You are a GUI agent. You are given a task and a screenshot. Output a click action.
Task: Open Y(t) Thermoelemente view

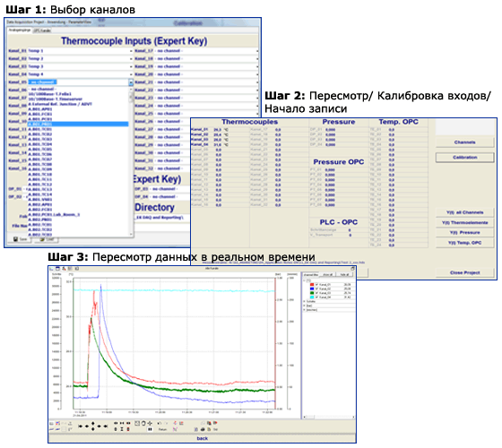click(464, 223)
